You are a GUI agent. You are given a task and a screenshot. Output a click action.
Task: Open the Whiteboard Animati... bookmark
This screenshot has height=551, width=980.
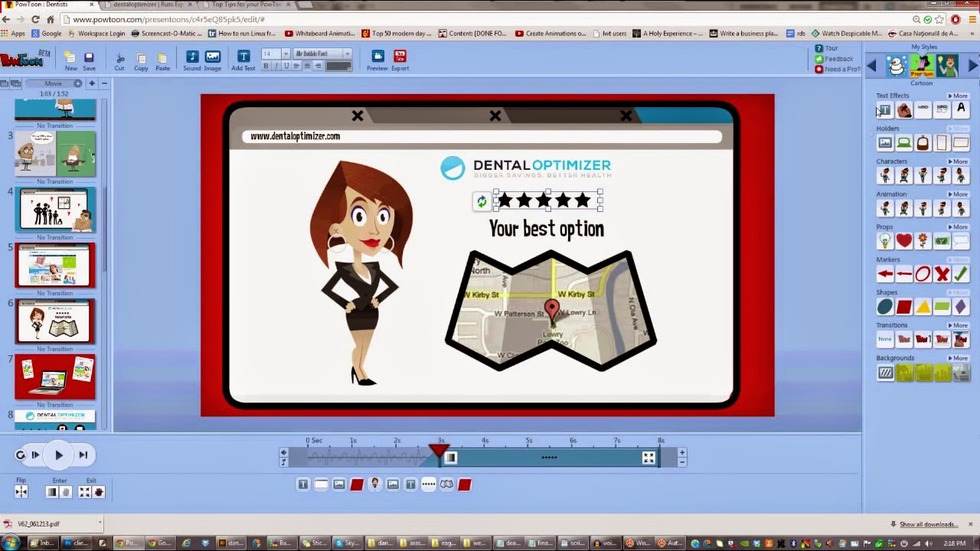coord(320,34)
